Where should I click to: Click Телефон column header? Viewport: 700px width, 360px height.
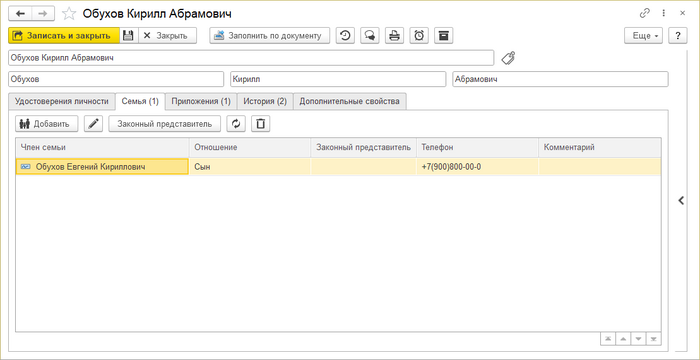pos(477,147)
